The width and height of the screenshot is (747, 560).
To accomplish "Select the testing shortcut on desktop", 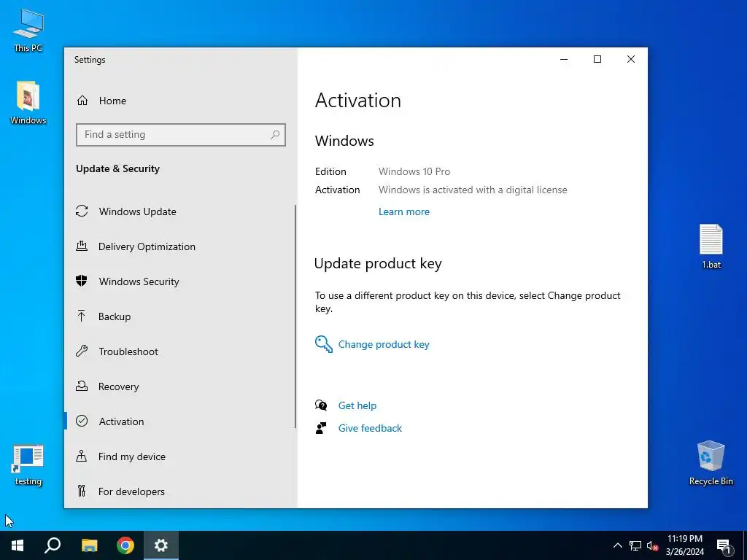I will point(28,464).
